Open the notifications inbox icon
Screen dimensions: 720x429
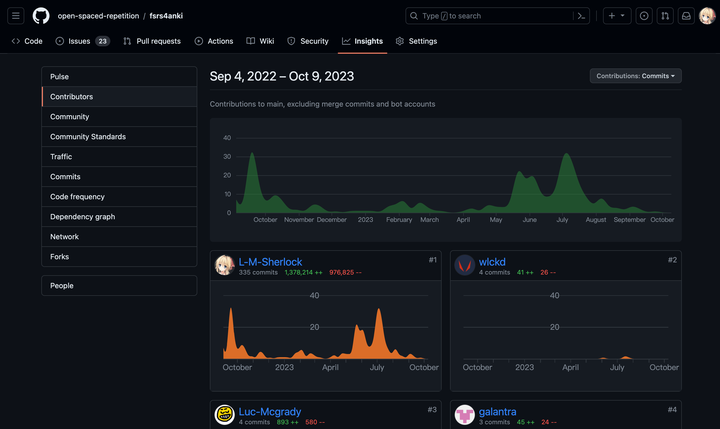click(686, 16)
